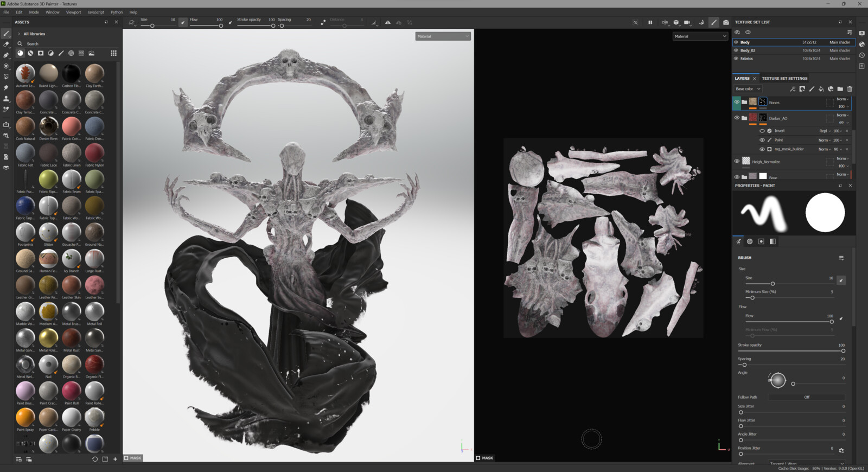Screen dimensions: 868x472
Task: Click the camera render icon top right
Action: tap(726, 22)
